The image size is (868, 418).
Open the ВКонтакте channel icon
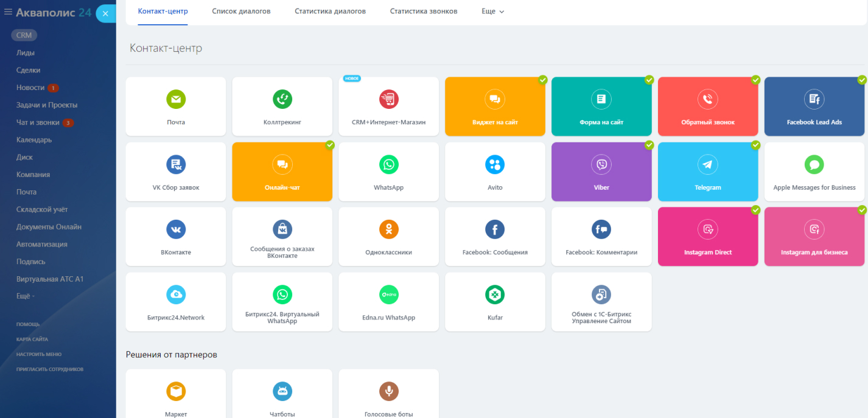tap(176, 229)
